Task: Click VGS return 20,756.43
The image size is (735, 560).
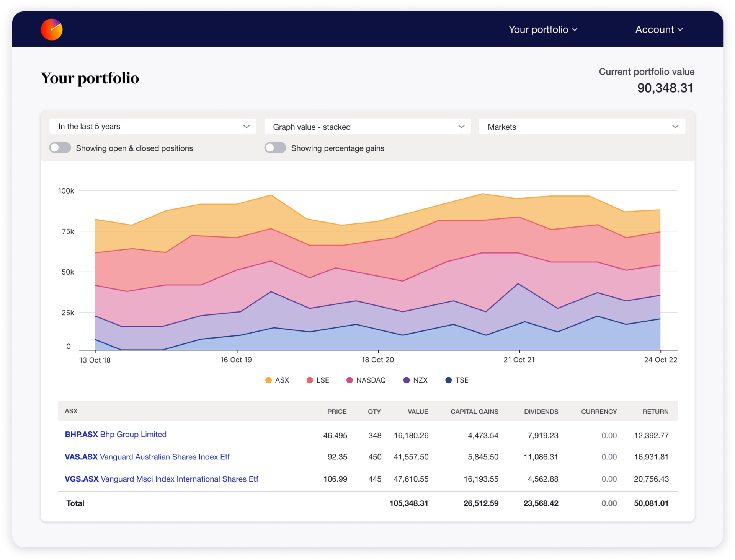Action: click(651, 479)
